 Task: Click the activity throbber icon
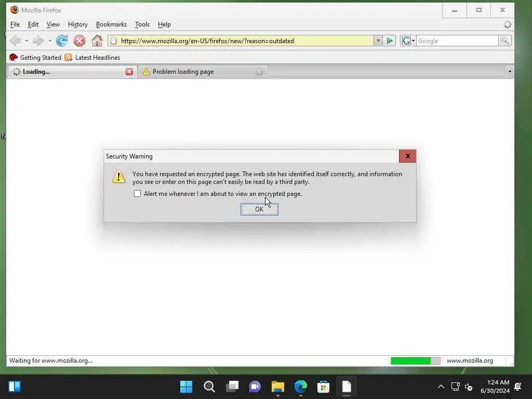tap(508, 24)
